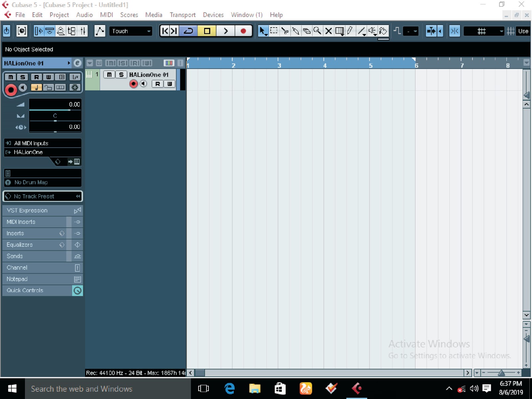Toggle monitor on HALionOne 01 track list row
The width and height of the screenshot is (532, 399).
click(143, 84)
